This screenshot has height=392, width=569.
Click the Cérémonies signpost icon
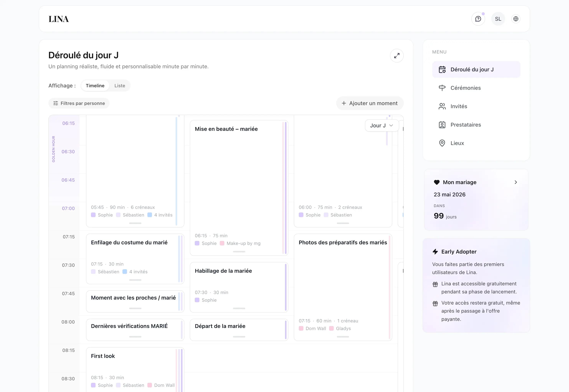[x=442, y=88]
